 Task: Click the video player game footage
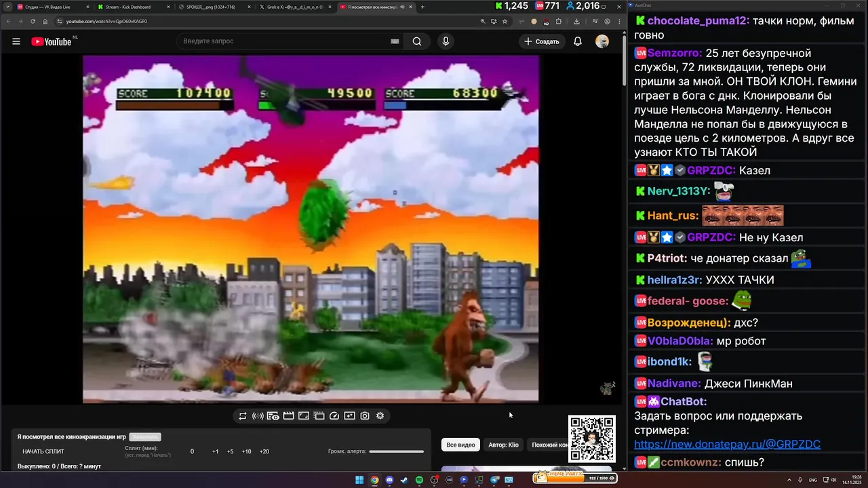311,229
